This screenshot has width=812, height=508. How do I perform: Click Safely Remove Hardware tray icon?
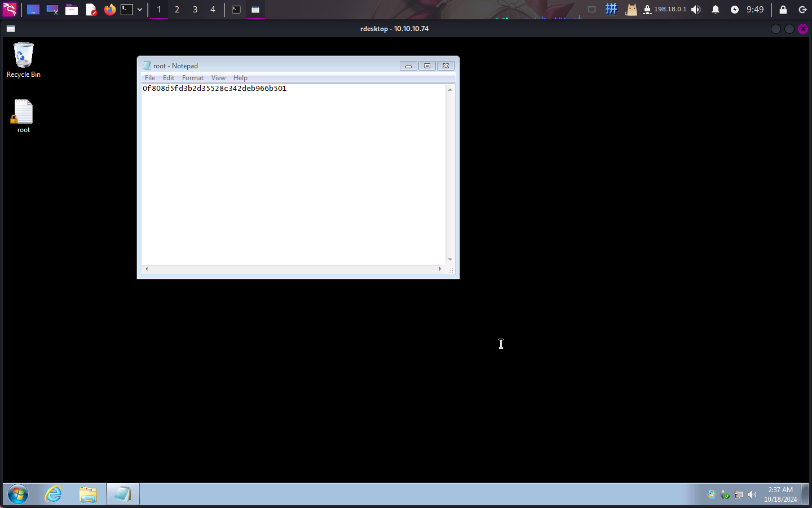point(725,494)
